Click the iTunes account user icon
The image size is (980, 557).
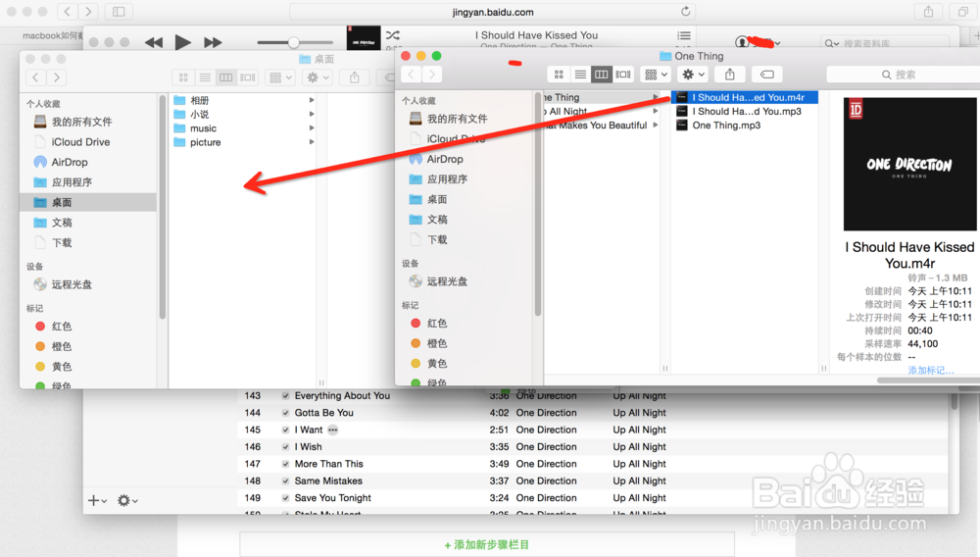tap(742, 42)
